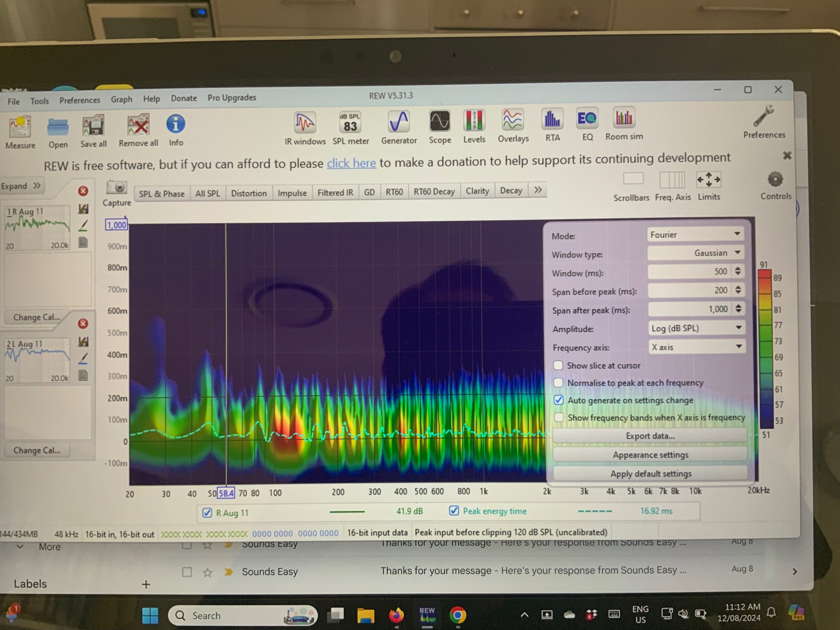Viewport: 840px width, 630px height.
Task: Increment Window (ms) stepper arrow
Action: (738, 268)
